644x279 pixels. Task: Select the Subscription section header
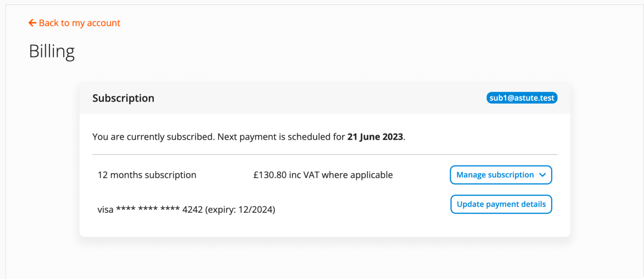click(123, 99)
